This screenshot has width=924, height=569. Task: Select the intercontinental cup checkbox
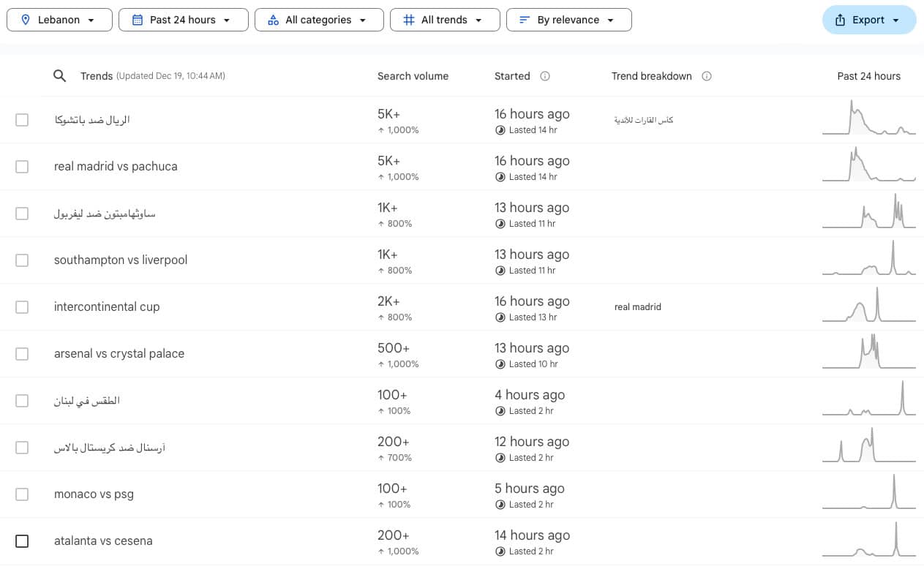22,307
